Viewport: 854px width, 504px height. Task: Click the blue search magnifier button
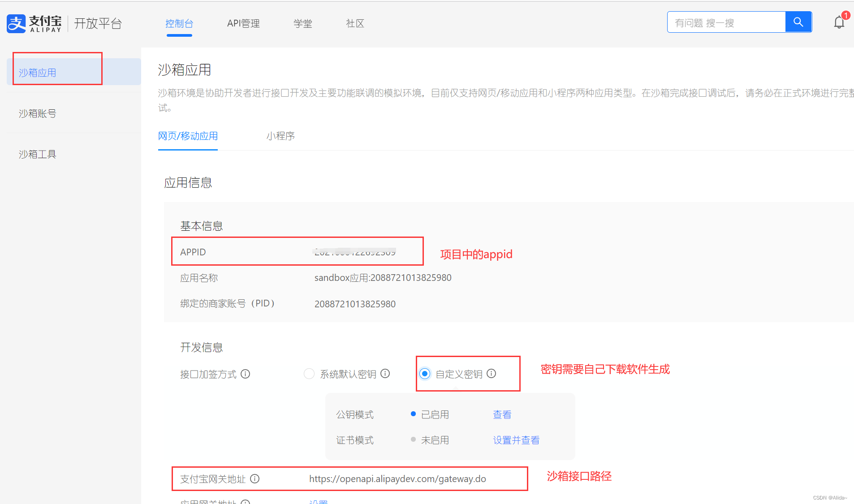798,22
